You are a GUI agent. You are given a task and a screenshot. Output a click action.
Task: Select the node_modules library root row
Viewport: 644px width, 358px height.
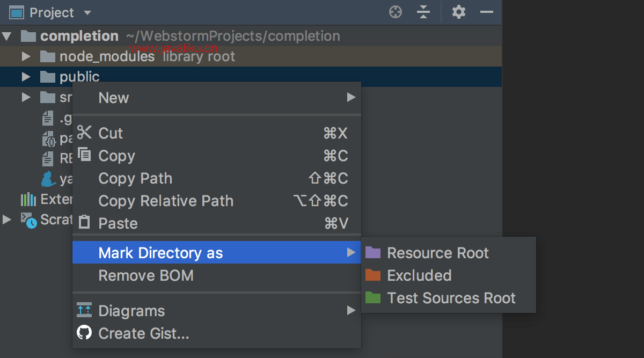pos(251,56)
